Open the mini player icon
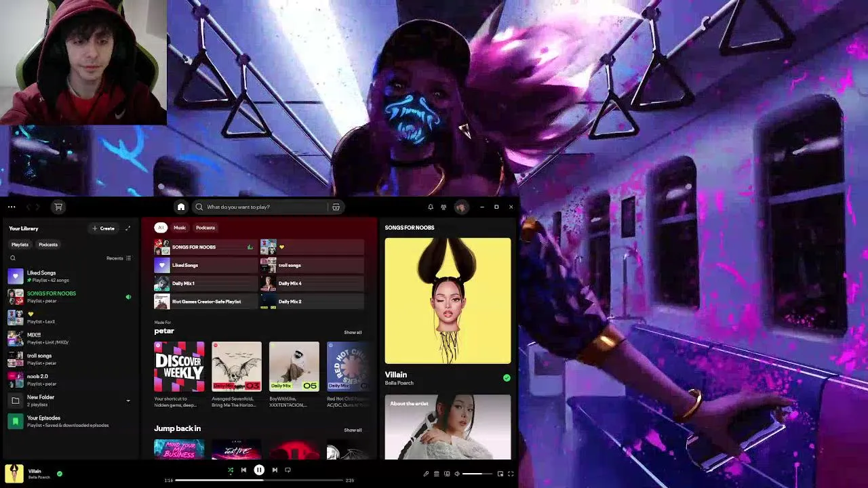The image size is (868, 488). (500, 474)
